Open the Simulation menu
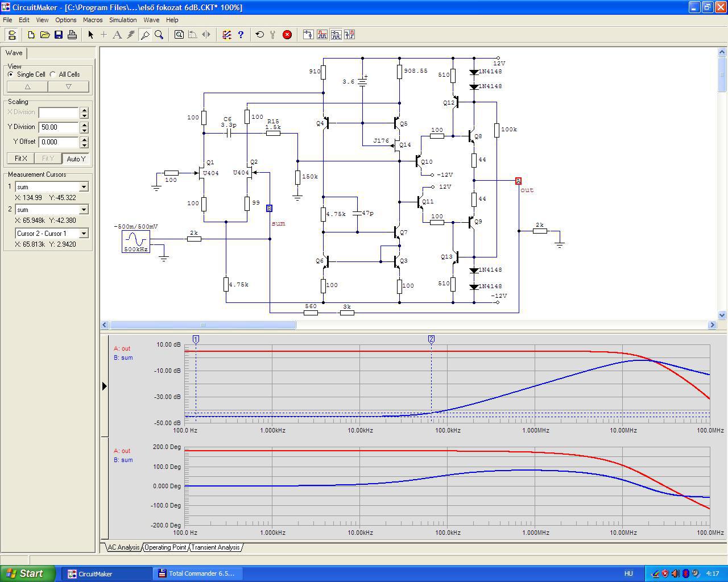 [123, 20]
